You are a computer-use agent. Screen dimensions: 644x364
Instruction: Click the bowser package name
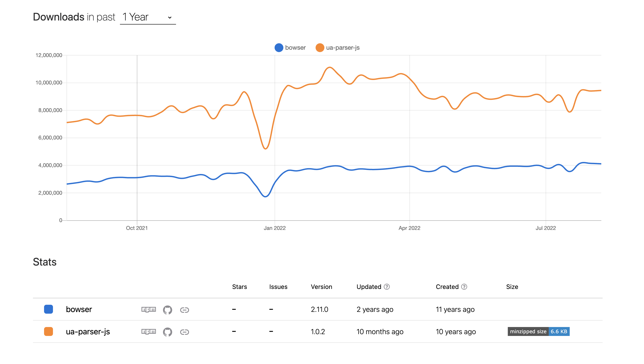tap(79, 309)
